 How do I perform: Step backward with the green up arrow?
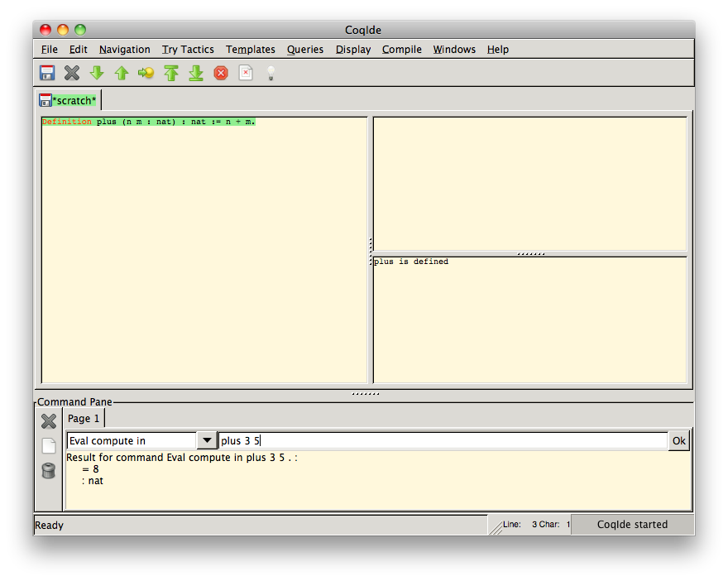pos(122,73)
